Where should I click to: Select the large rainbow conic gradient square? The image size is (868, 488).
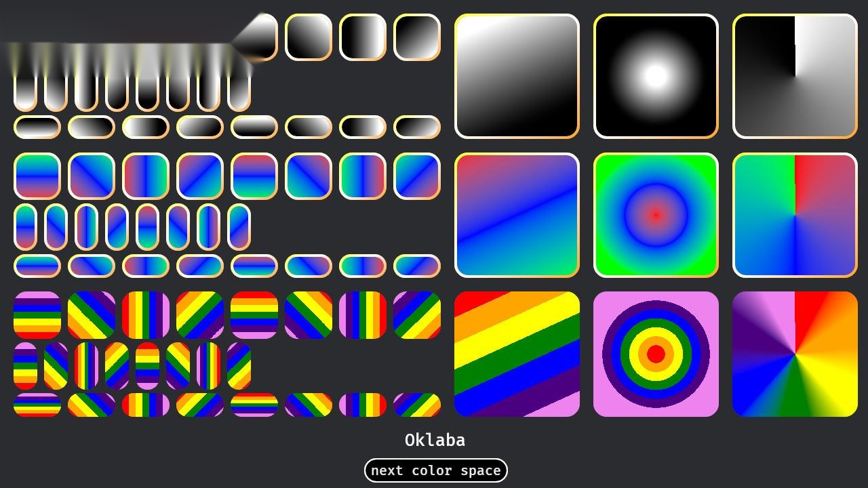coord(795,354)
